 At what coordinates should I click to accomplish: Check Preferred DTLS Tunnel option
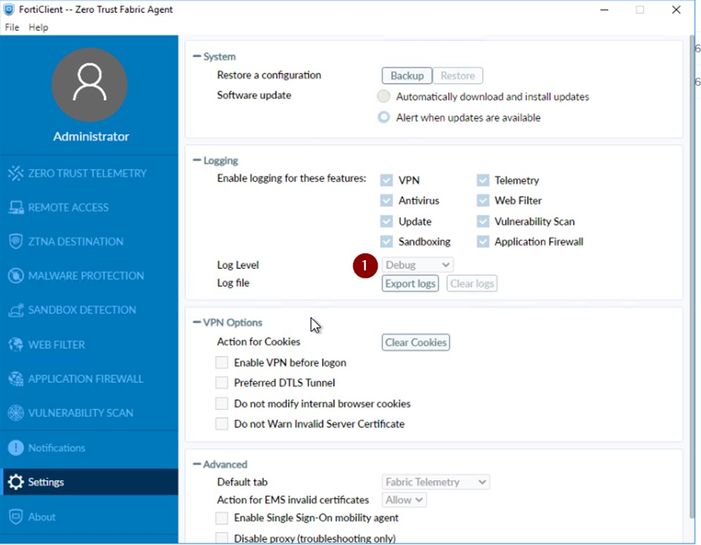tap(222, 383)
